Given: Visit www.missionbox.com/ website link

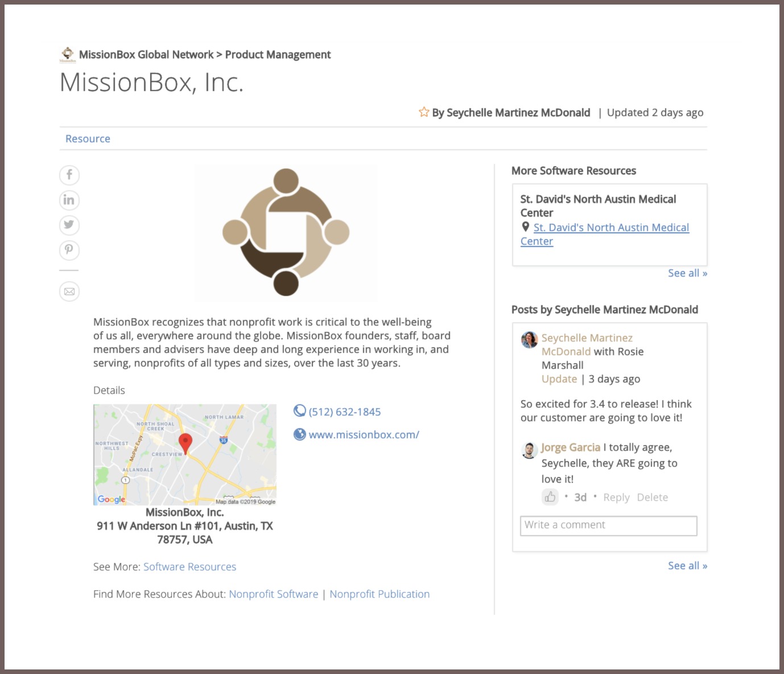Looking at the screenshot, I should coord(364,434).
